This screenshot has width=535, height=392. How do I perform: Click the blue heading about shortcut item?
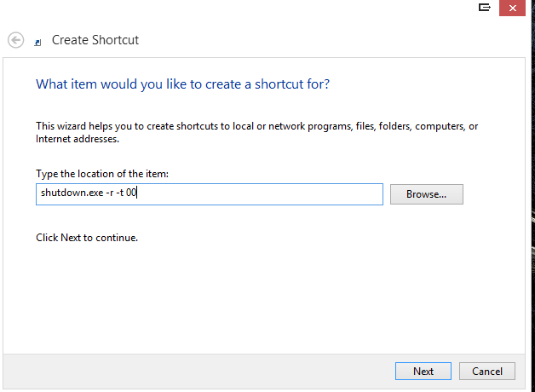point(182,84)
